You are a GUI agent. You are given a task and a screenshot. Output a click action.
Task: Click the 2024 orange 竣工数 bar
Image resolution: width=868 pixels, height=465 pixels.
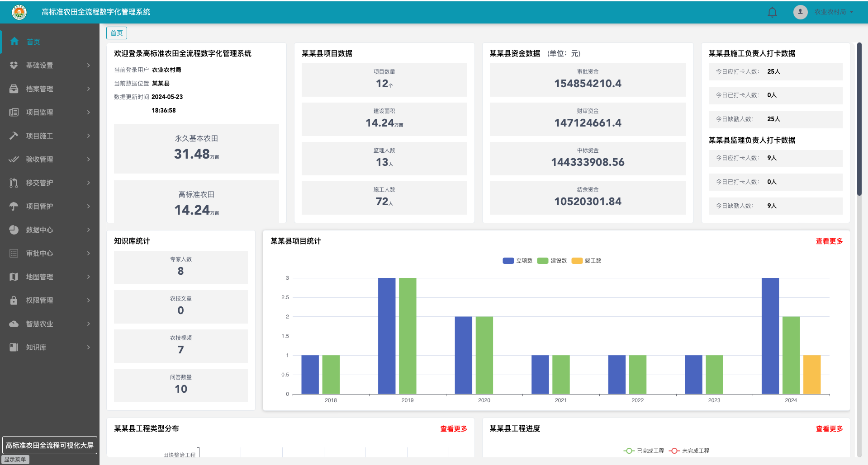pyautogui.click(x=812, y=375)
